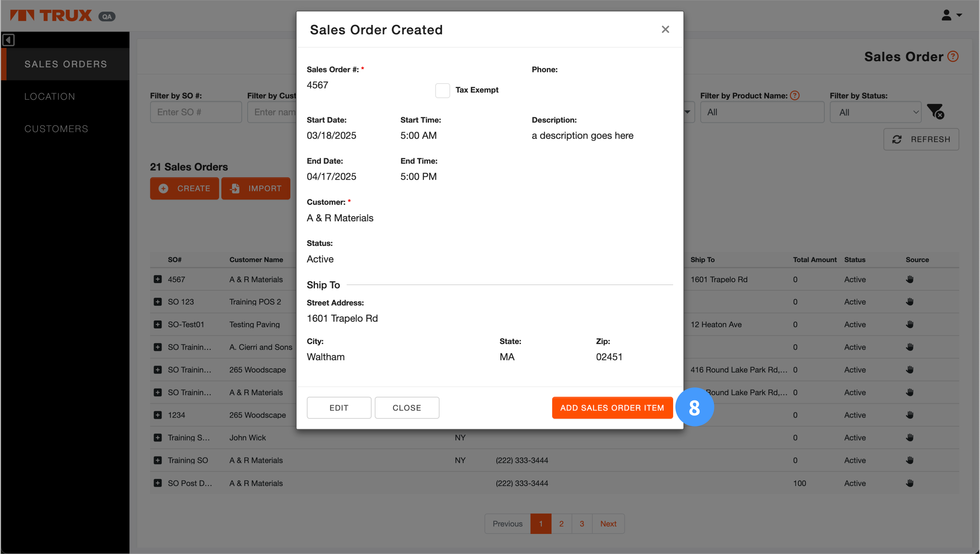This screenshot has height=554, width=980.
Task: Collapse the sidebar with the arrow icon
Action: [x=8, y=40]
